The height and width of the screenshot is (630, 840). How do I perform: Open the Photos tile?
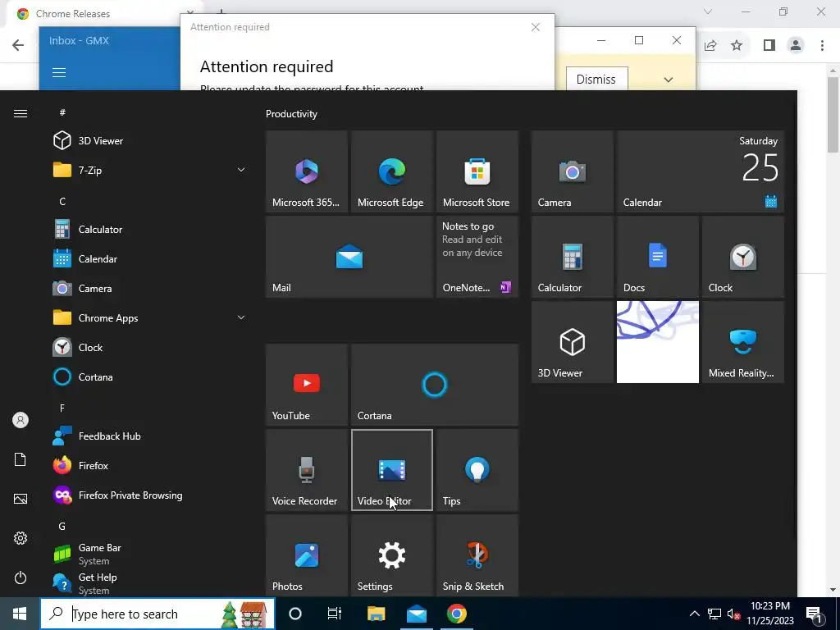click(307, 555)
